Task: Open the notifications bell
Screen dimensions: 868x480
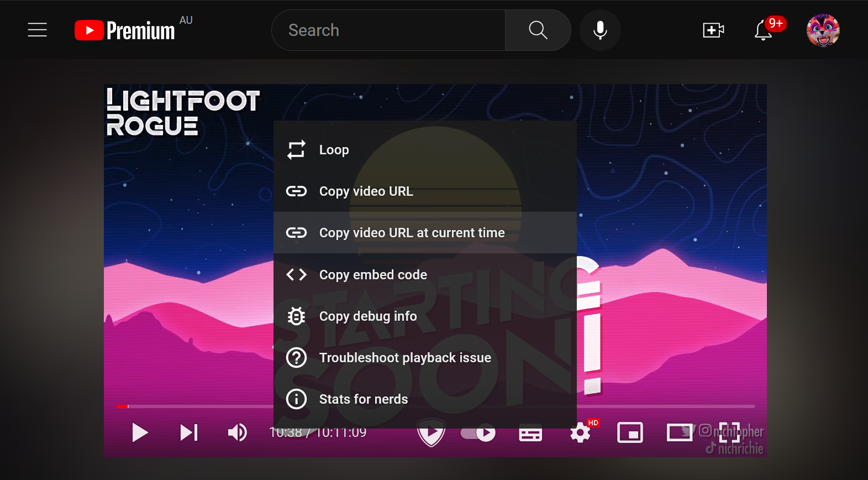Action: [764, 30]
